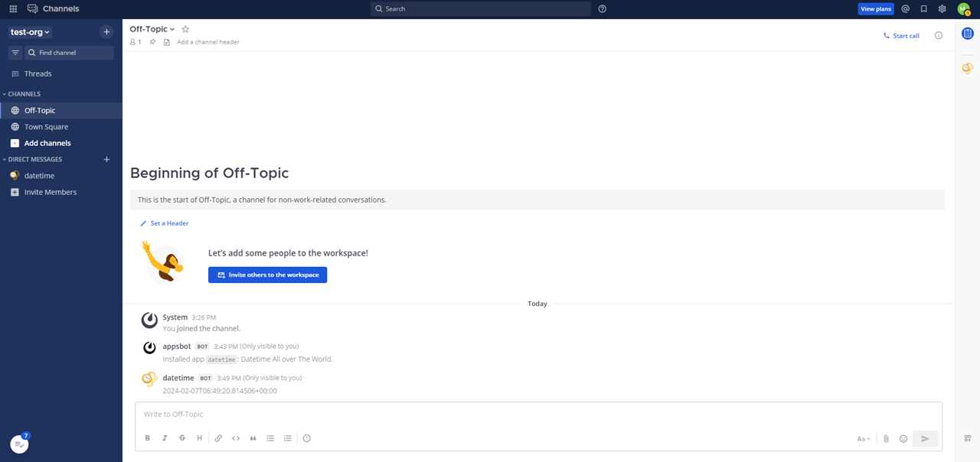This screenshot has width=980, height=462.
Task: Toggle bold formatting in message box
Action: click(147, 438)
